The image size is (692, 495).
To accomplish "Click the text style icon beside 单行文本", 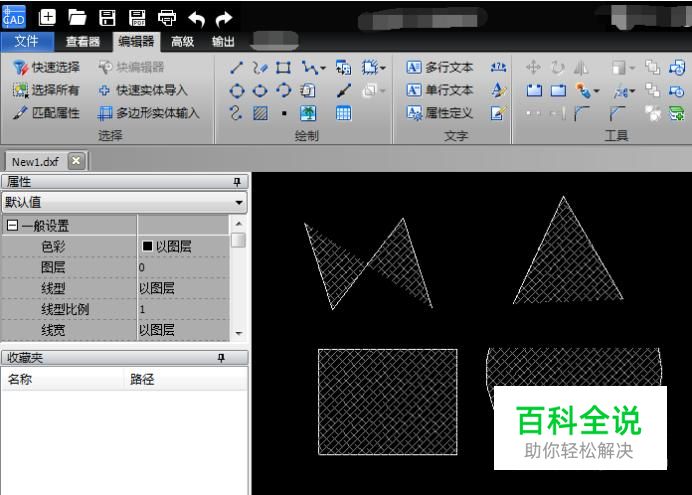I will coord(499,90).
